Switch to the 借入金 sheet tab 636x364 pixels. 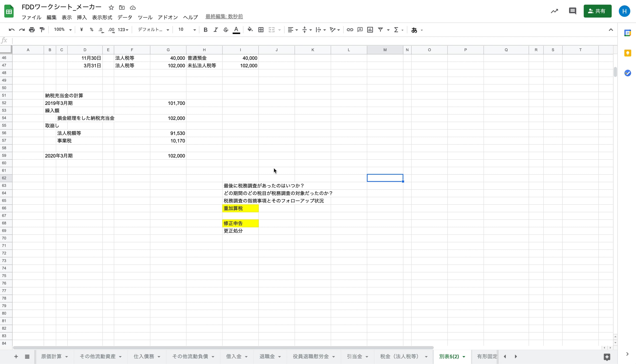(234, 356)
